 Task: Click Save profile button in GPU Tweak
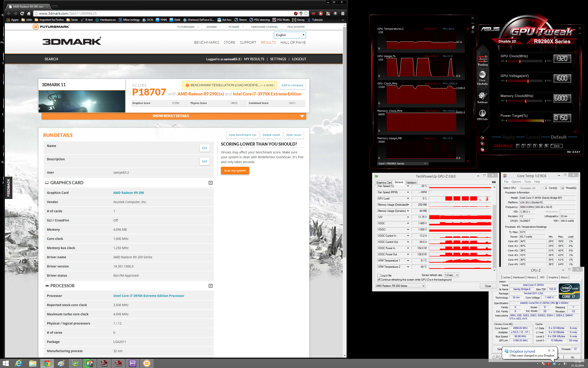tap(556, 146)
